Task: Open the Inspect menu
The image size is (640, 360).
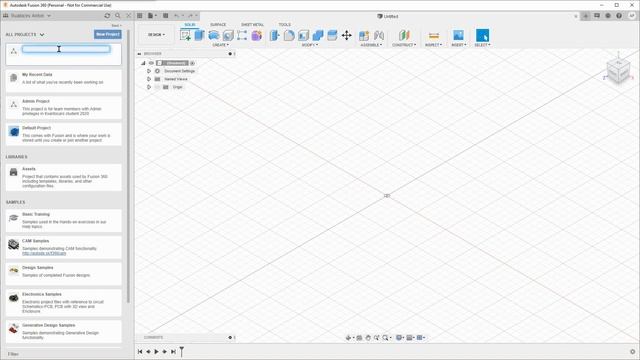Action: coord(433,45)
